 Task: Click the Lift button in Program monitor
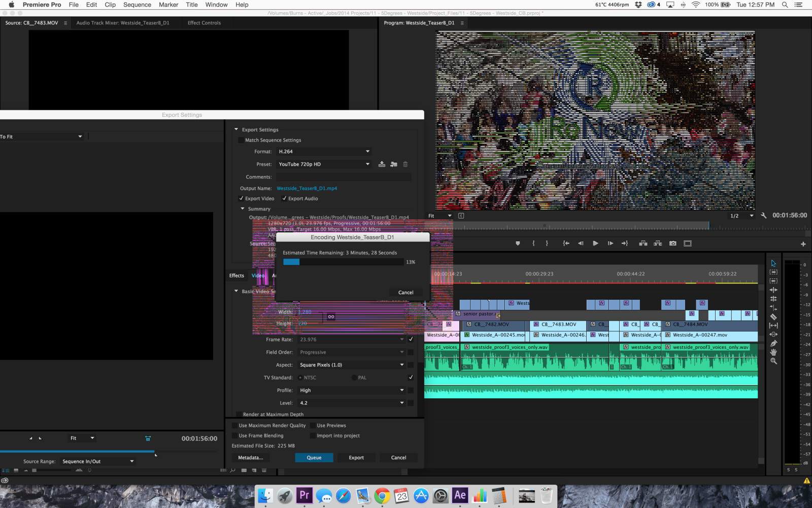point(643,243)
